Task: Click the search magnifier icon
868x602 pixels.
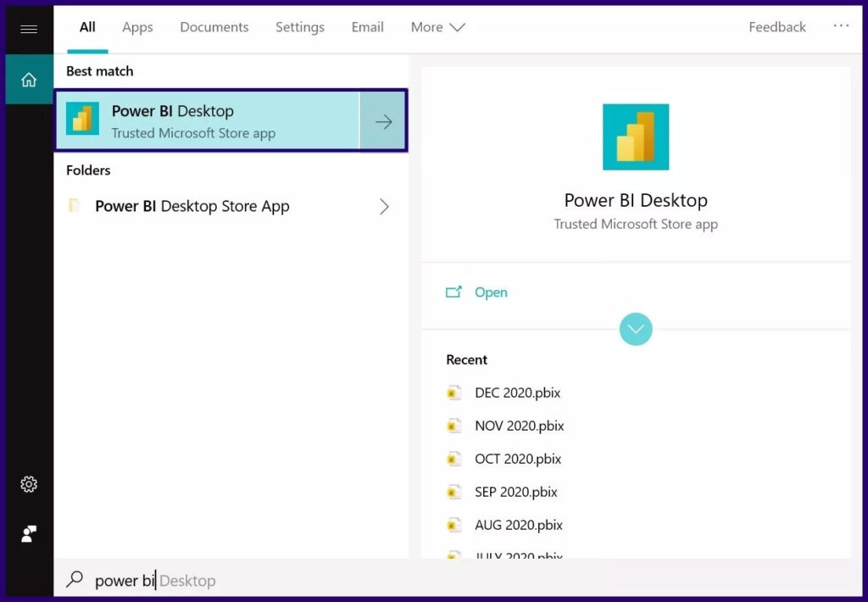Action: pos(75,580)
